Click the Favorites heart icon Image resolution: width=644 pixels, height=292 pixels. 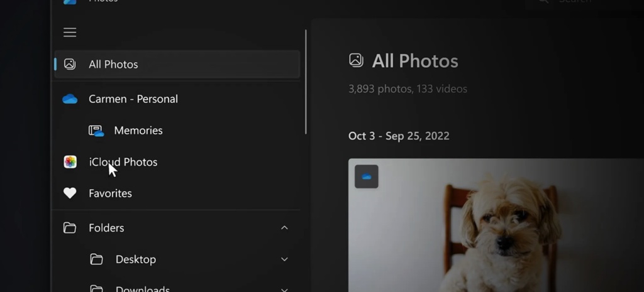[x=70, y=193]
